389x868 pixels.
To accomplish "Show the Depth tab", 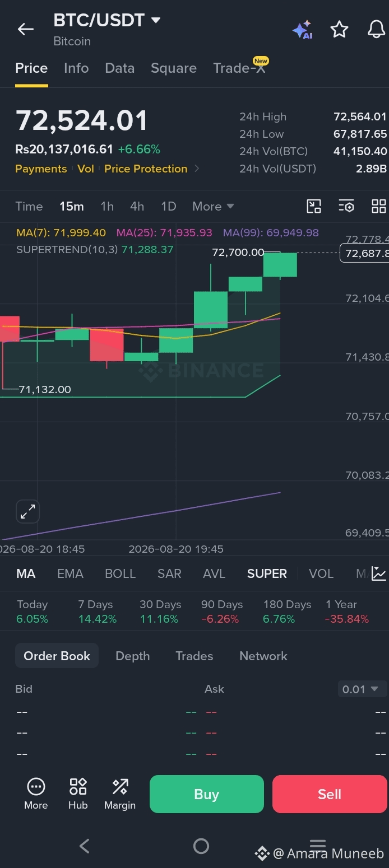I will 133,656.
